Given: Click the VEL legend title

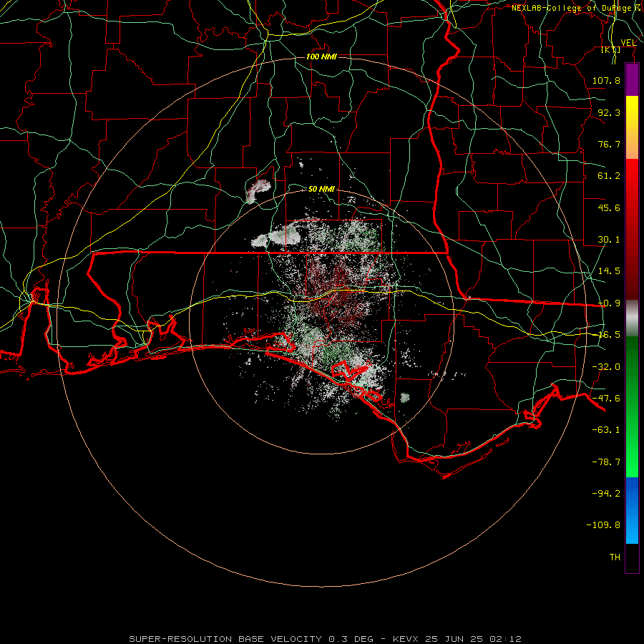Looking at the screenshot, I should pyautogui.click(x=628, y=42).
